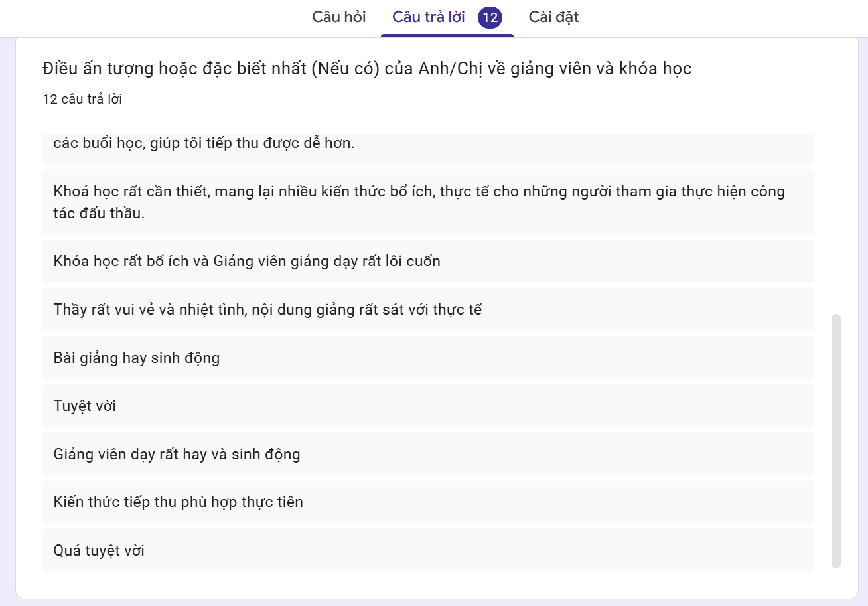Switch to the Câu hỏi tab
This screenshot has height=606, width=868.
(339, 17)
